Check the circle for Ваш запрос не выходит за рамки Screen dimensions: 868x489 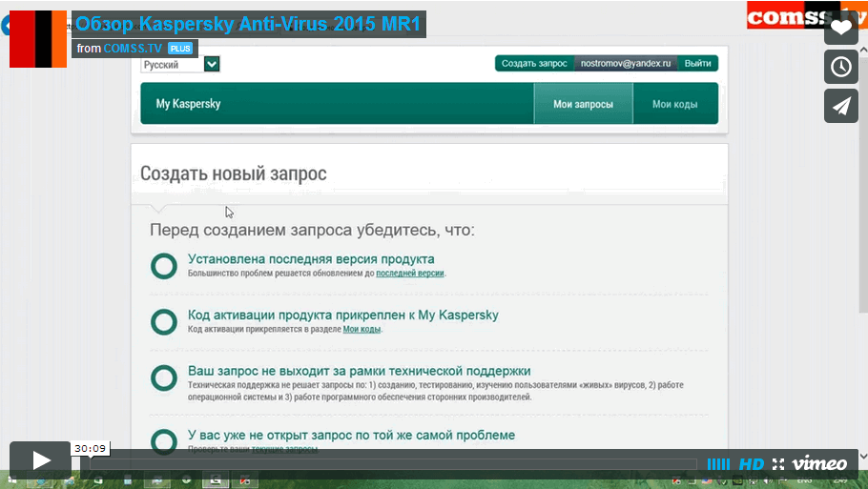point(164,377)
